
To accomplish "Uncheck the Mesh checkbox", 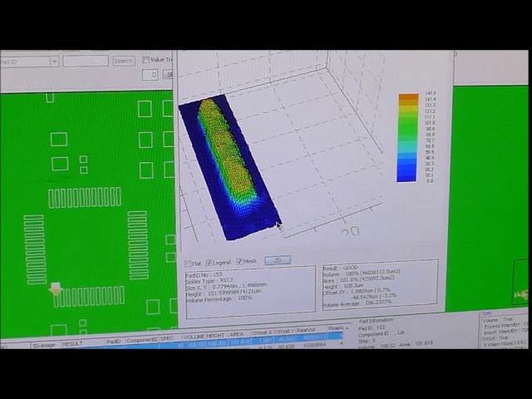I will click(239, 261).
